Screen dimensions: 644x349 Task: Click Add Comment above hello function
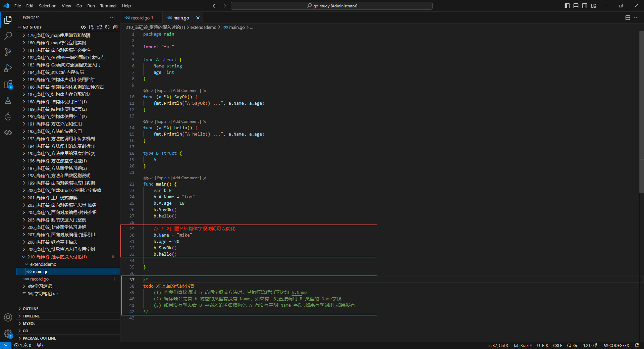186,122
